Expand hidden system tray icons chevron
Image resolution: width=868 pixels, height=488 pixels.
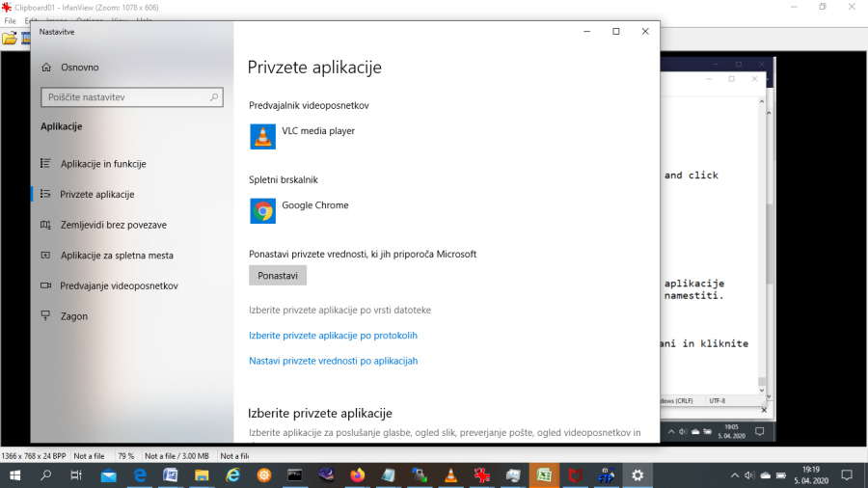point(735,475)
